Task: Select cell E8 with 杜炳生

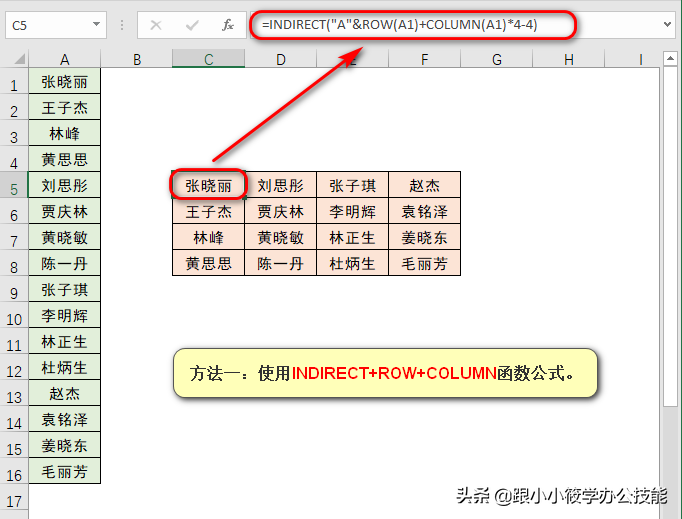Action: 352,263
